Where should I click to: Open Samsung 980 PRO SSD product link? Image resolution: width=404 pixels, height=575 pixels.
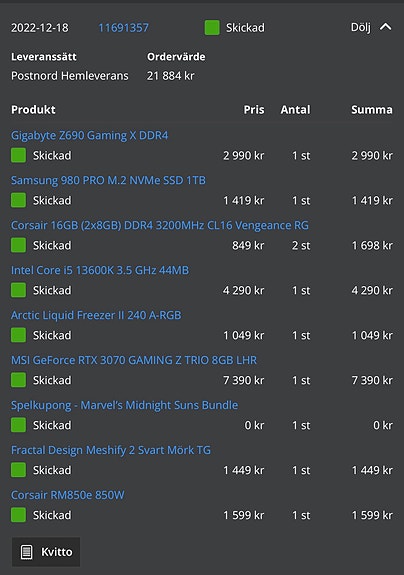(108, 180)
